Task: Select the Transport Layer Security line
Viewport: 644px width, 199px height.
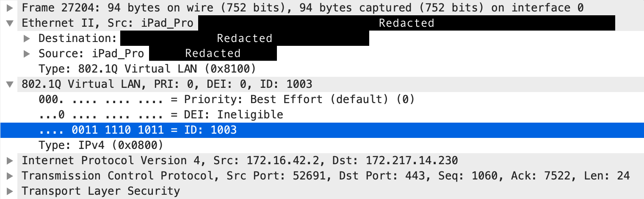Action: (322, 191)
